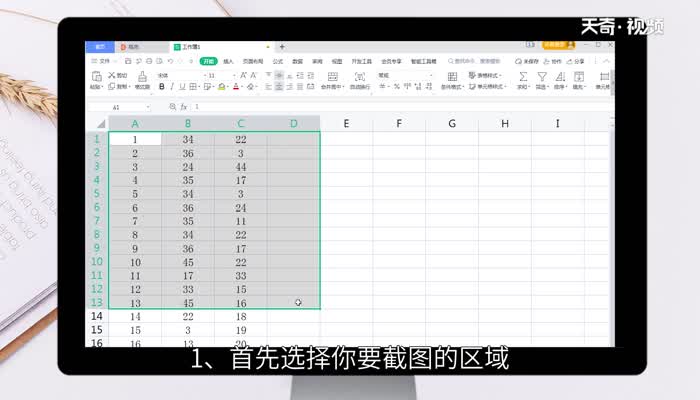Click cell C15 containing 19
This screenshot has height=400, width=700.
[241, 330]
